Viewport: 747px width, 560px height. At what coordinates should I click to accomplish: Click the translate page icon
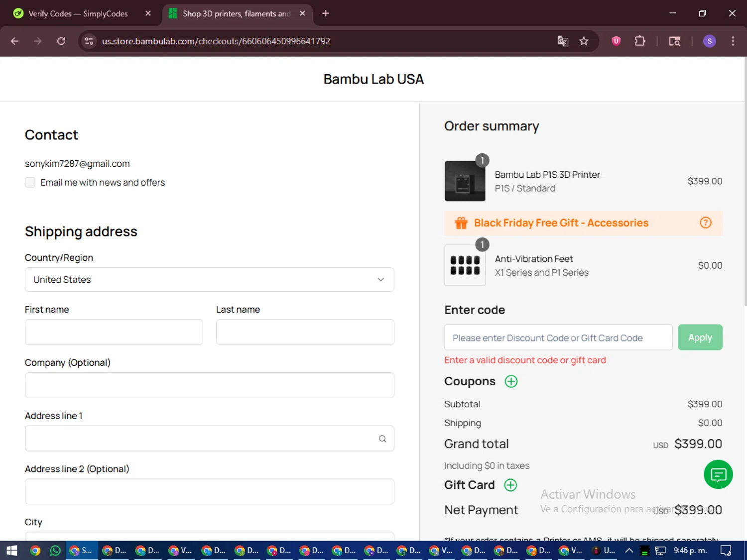tap(563, 41)
